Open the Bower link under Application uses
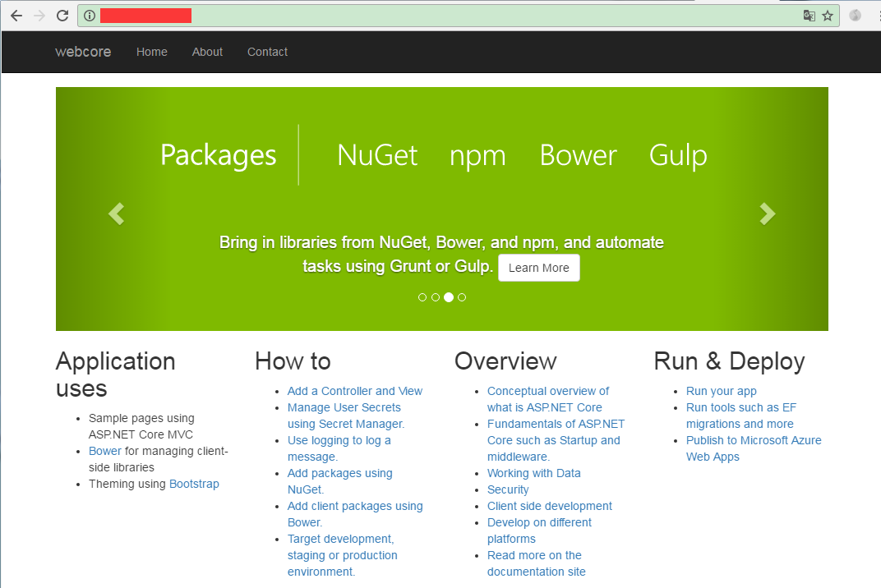Viewport: 881px width, 588px height. click(x=105, y=451)
